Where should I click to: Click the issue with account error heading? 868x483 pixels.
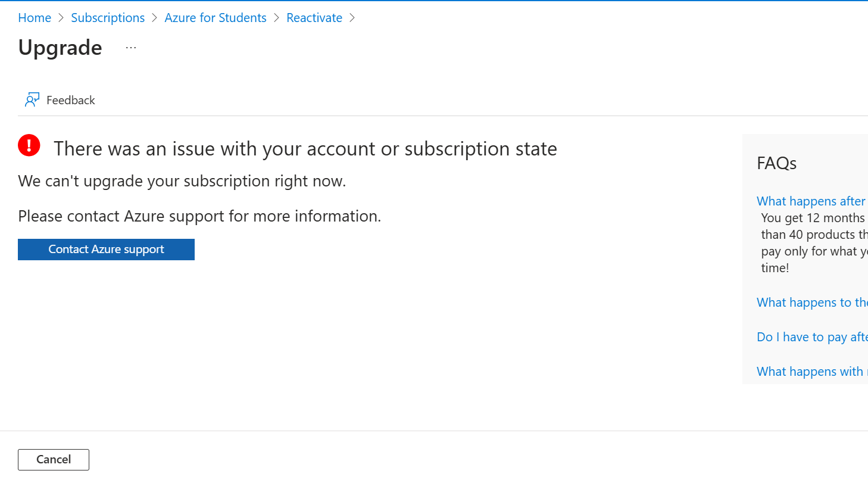(x=305, y=149)
